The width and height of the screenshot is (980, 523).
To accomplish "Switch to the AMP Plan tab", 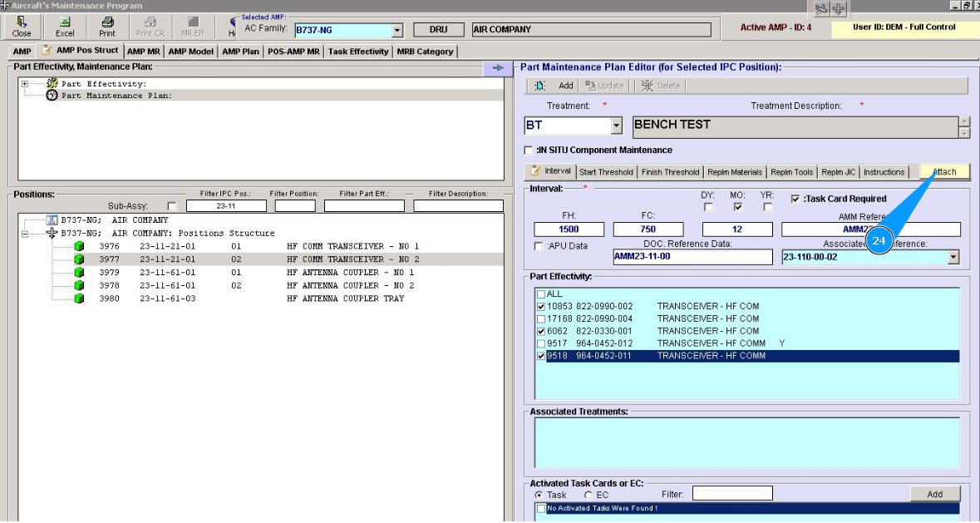I will (x=240, y=52).
